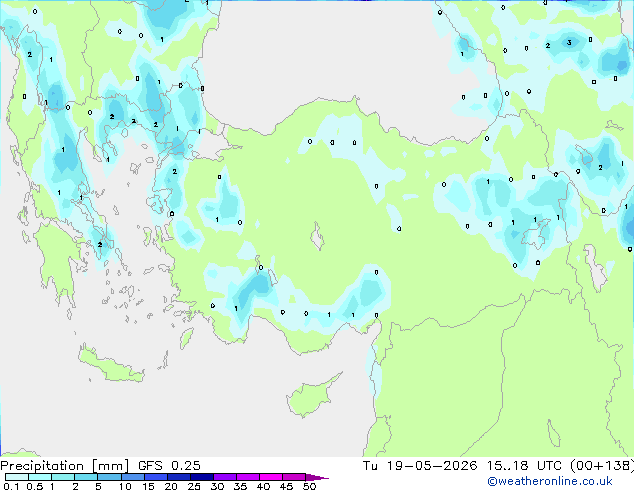Click the purple arrow at the legend end

(x=317, y=477)
